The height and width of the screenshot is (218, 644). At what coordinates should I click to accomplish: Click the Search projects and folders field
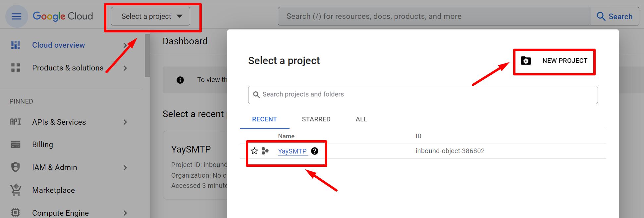[x=423, y=95]
